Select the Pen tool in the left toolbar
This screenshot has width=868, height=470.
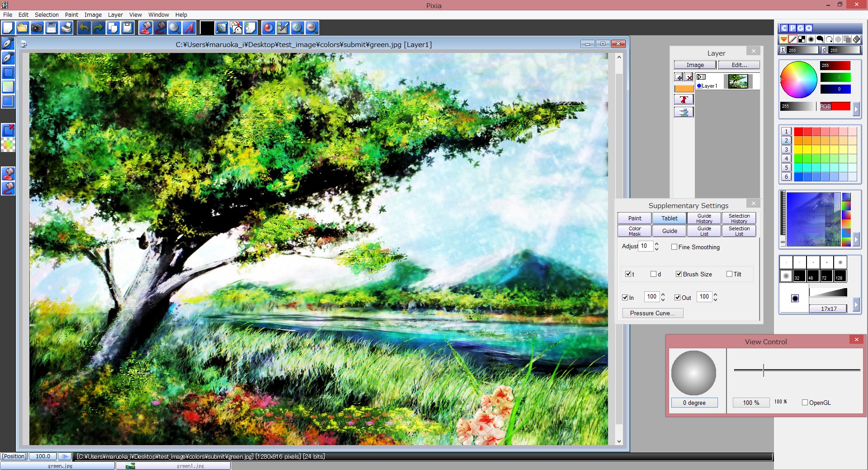pyautogui.click(x=8, y=44)
